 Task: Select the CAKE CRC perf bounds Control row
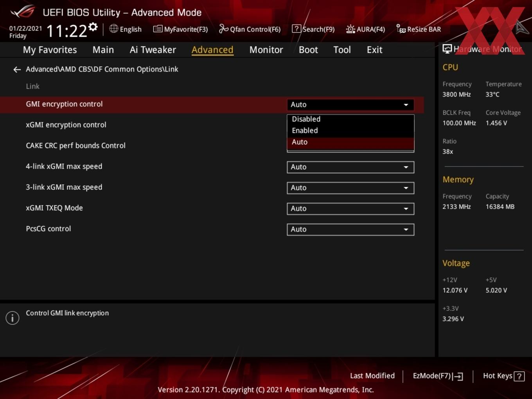pos(75,146)
